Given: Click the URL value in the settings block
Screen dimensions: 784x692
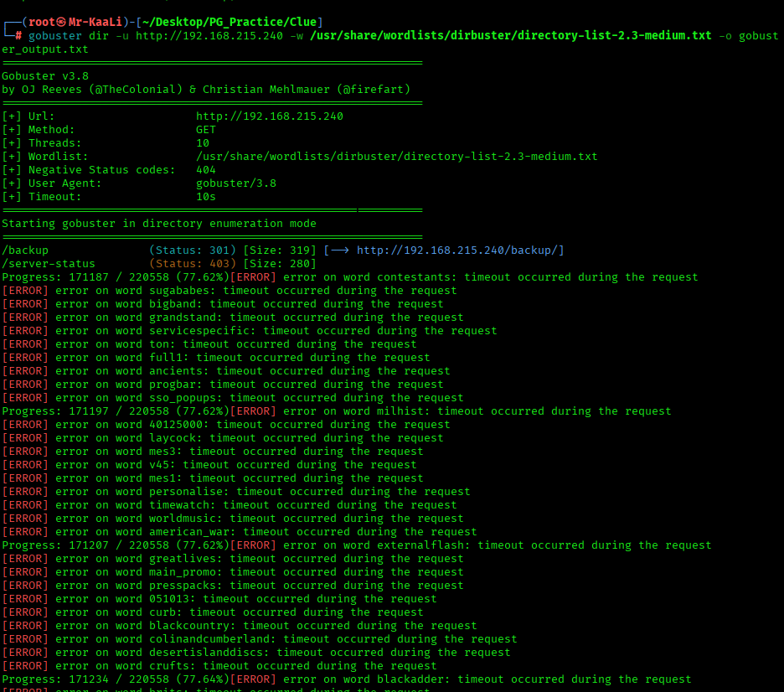Looking at the screenshot, I should pos(269,116).
